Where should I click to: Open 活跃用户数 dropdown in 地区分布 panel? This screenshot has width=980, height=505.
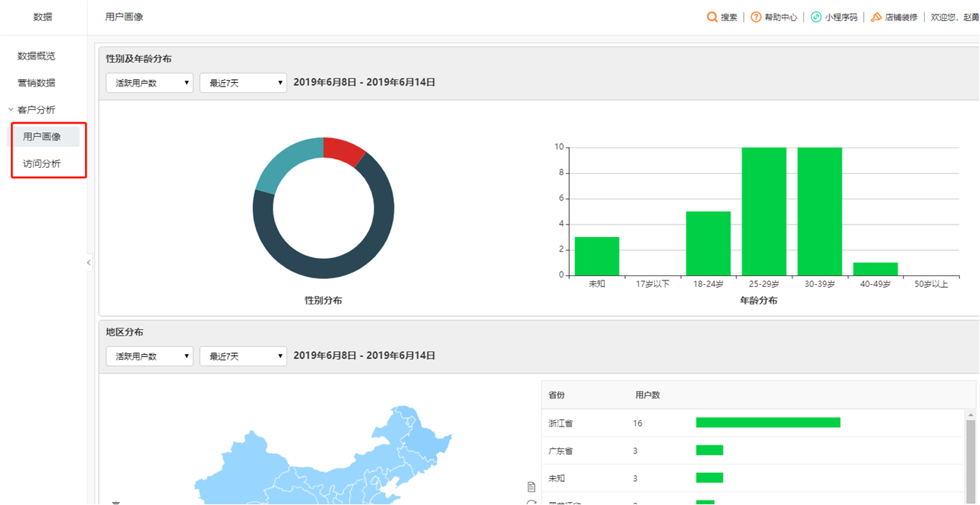point(149,356)
